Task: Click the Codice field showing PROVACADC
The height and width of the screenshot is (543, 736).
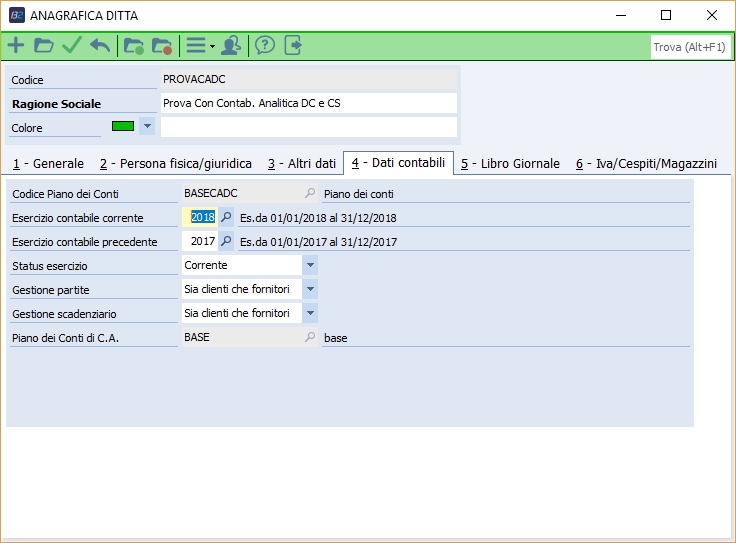Action: [309, 79]
